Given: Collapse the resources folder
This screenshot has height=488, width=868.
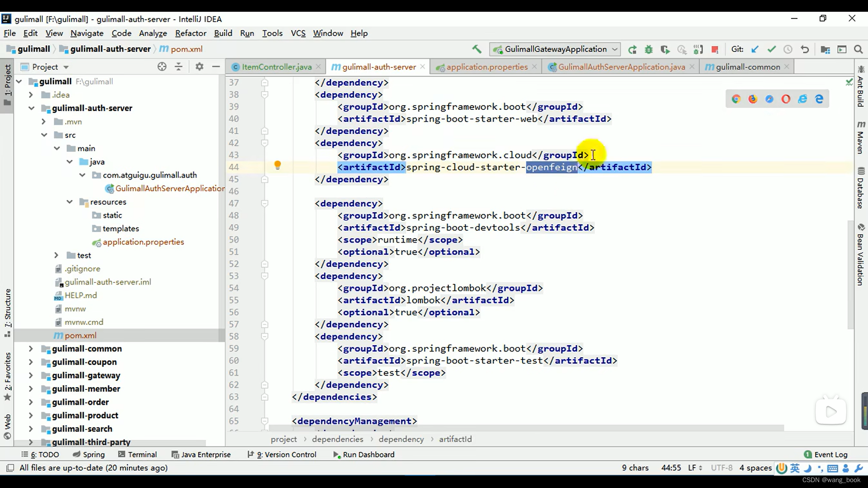Looking at the screenshot, I should pyautogui.click(x=69, y=202).
